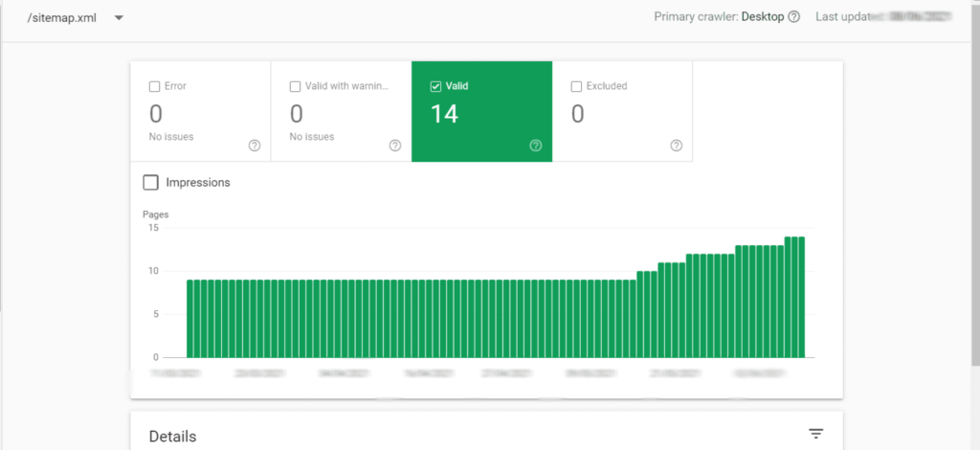Enable the Excluded checkbox
The image size is (980, 450).
pyautogui.click(x=576, y=86)
